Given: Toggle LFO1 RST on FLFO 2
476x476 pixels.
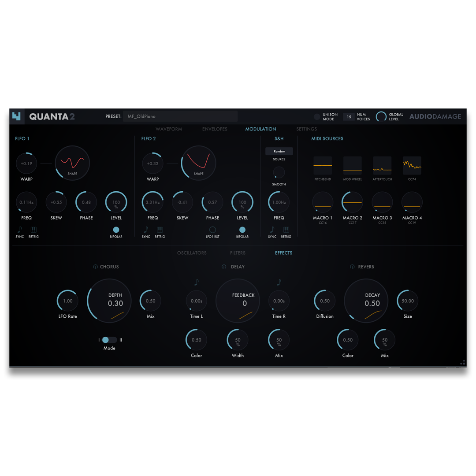Looking at the screenshot, I should click(x=212, y=230).
